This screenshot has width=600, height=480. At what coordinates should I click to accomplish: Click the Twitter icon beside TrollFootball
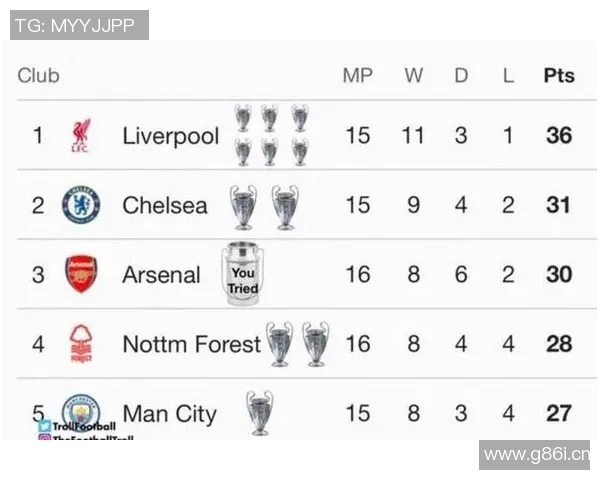(x=45, y=426)
